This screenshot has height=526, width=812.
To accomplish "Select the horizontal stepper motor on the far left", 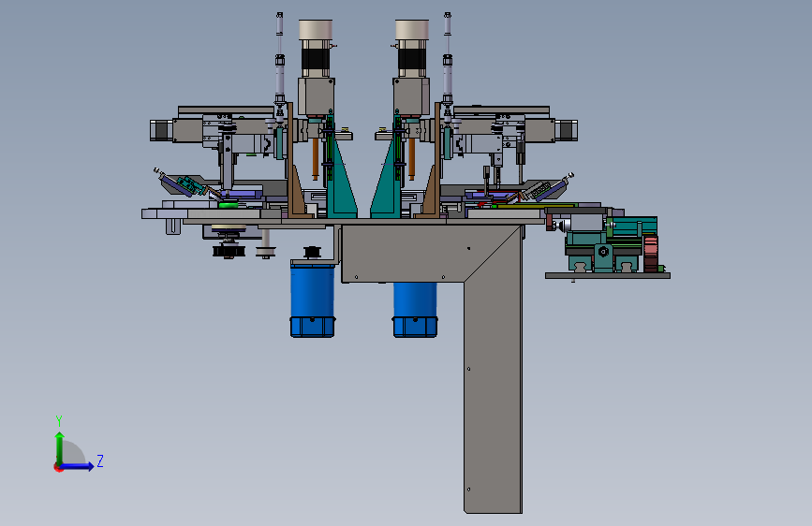I will [161, 130].
